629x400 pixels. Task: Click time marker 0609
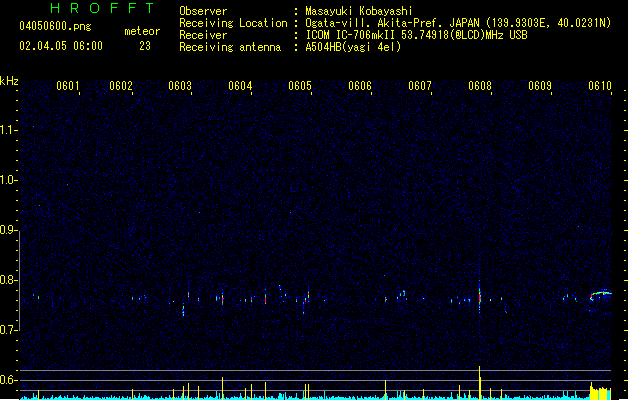540,86
